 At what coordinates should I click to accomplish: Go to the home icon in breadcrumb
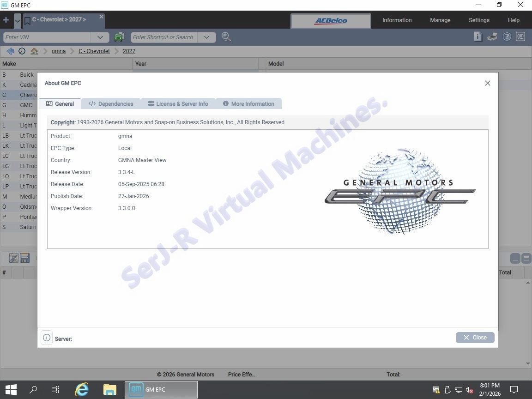(34, 51)
